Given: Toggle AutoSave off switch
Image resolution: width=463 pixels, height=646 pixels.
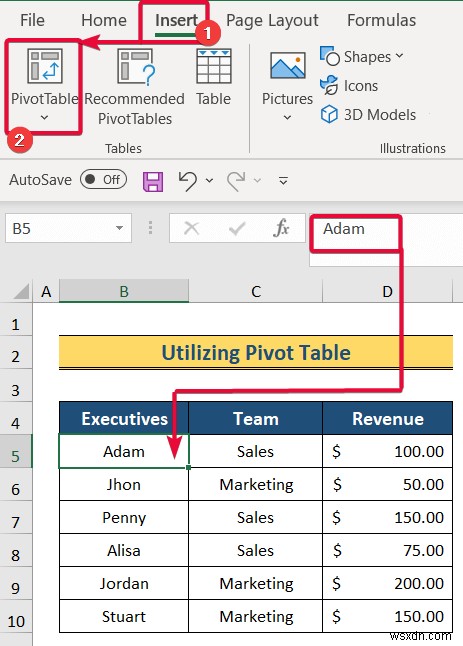Looking at the screenshot, I should point(103,179).
